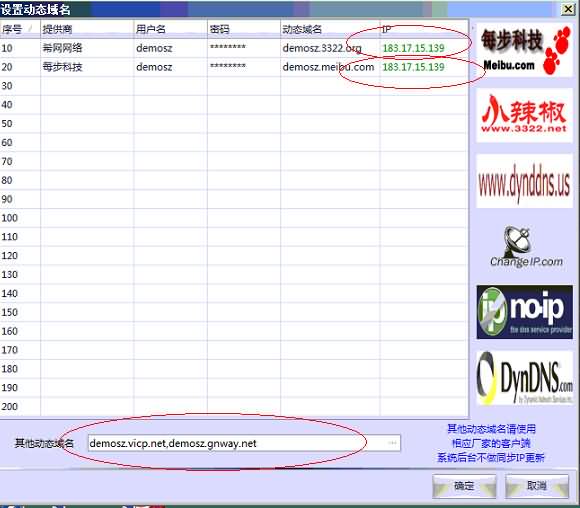Click the 提供商 column header

click(87, 29)
